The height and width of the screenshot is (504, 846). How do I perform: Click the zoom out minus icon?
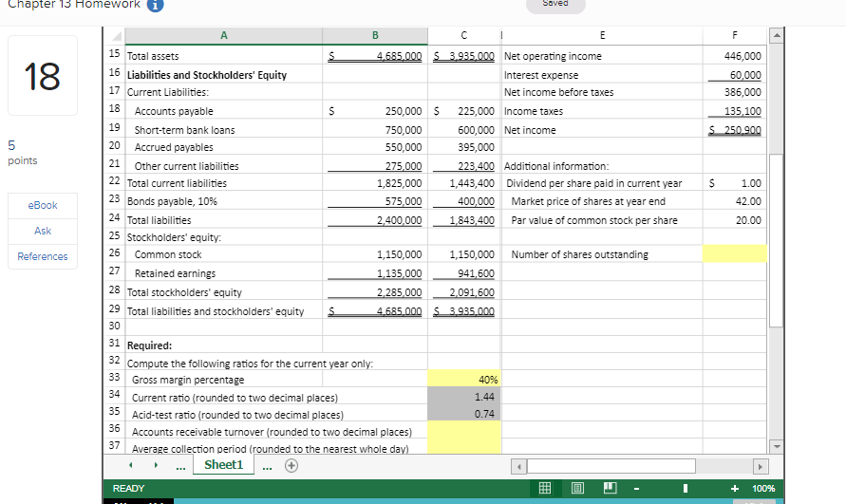point(637,489)
